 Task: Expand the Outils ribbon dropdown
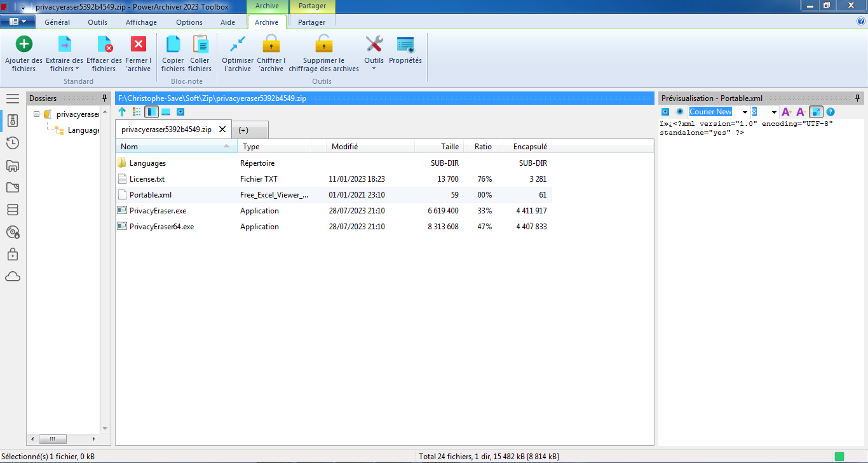(x=374, y=53)
